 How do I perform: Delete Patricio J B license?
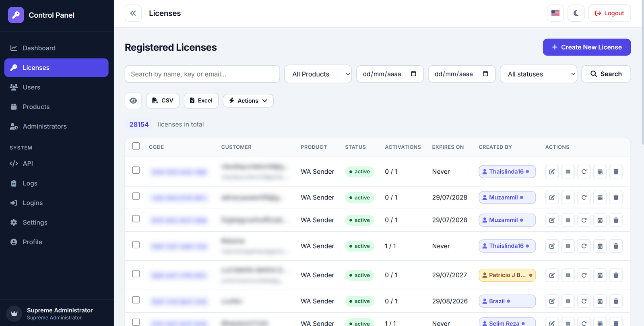(616, 275)
